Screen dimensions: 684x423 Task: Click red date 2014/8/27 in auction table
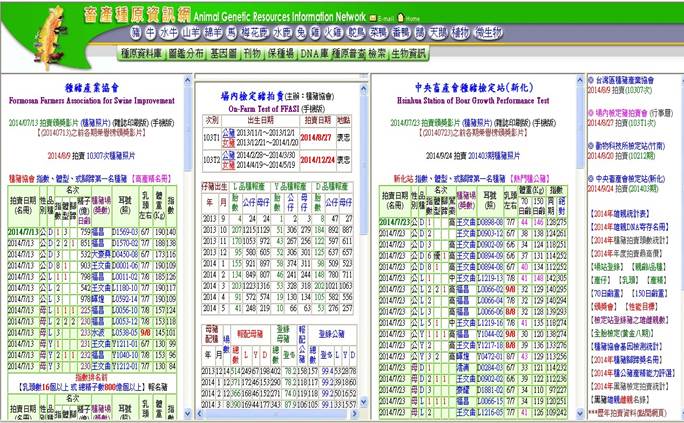315,137
